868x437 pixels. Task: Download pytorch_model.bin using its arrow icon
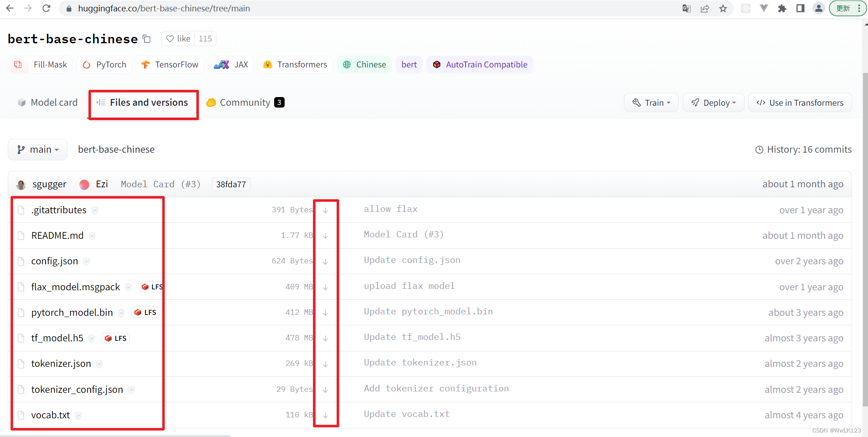click(x=325, y=313)
